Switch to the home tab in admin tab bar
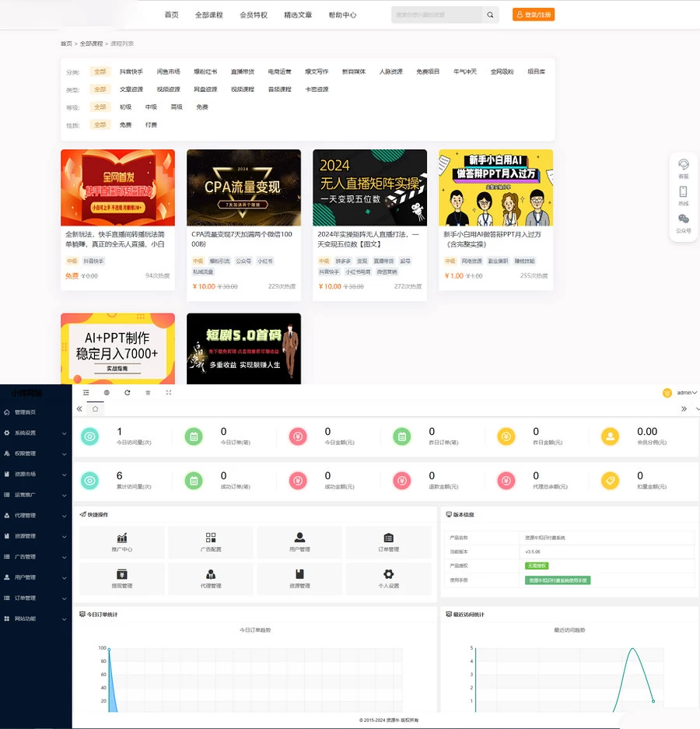 click(95, 409)
